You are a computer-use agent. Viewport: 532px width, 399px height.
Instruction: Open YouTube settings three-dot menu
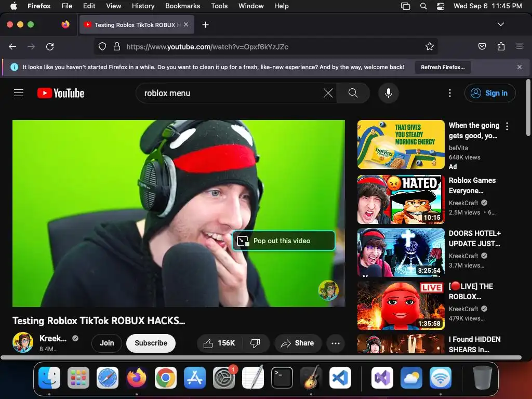click(x=450, y=93)
